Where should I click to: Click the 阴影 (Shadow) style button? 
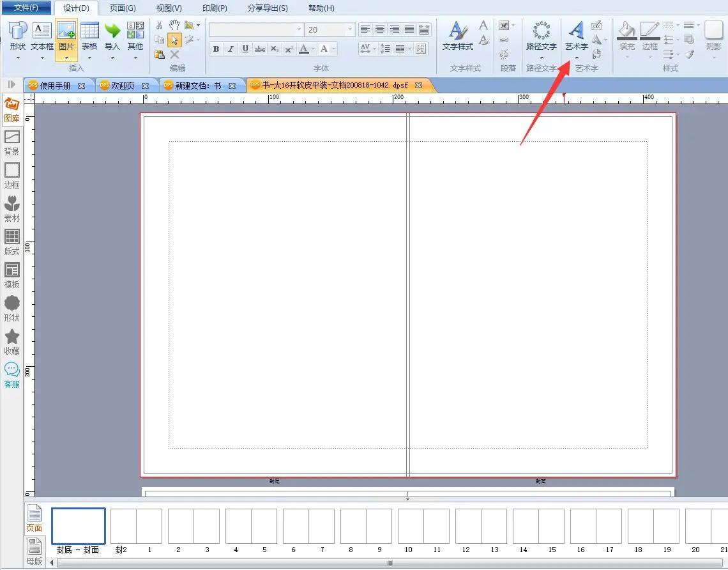pos(713,35)
